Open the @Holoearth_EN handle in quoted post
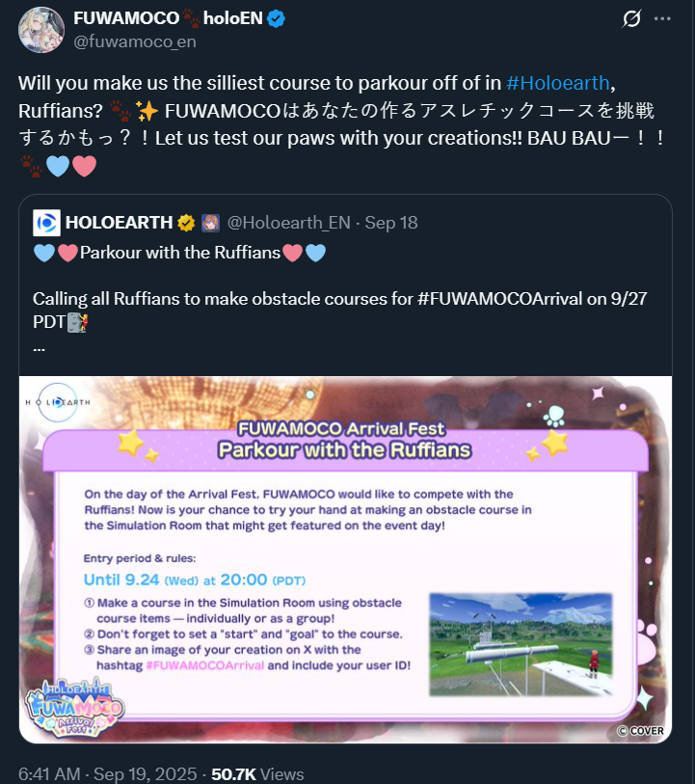Image resolution: width=695 pixels, height=784 pixels. pos(289,223)
